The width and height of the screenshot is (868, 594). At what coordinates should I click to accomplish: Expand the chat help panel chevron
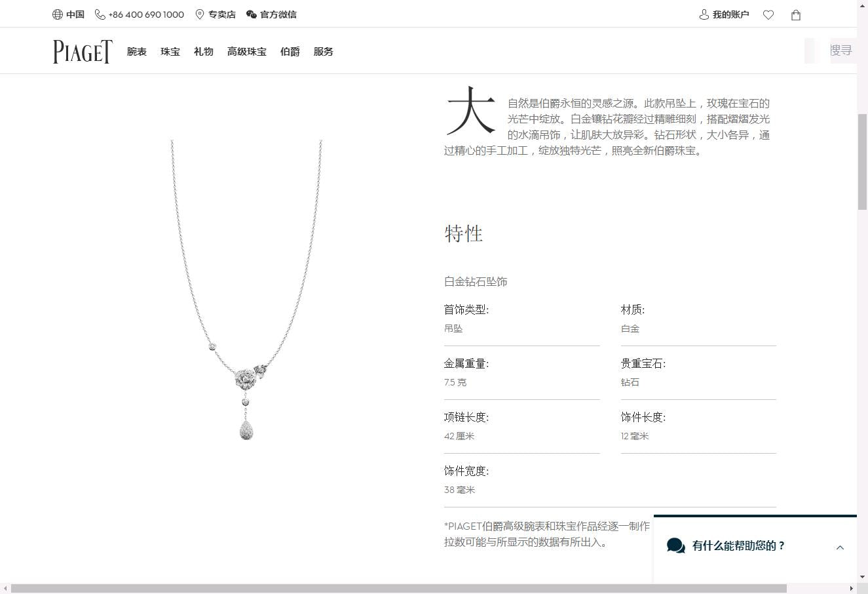(840, 547)
